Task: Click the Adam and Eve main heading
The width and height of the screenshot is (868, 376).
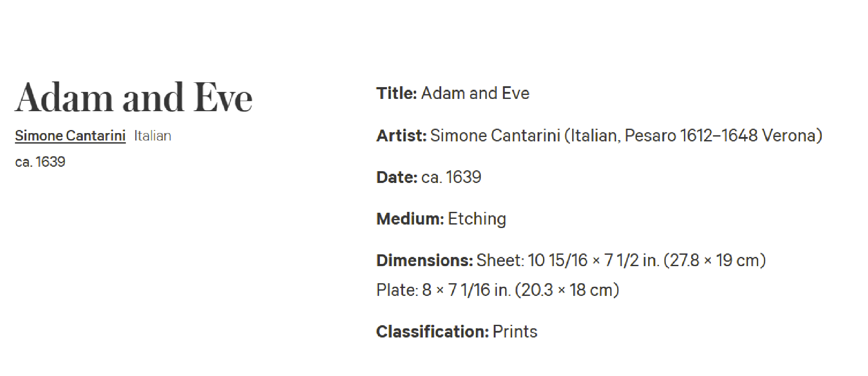Action: point(134,97)
